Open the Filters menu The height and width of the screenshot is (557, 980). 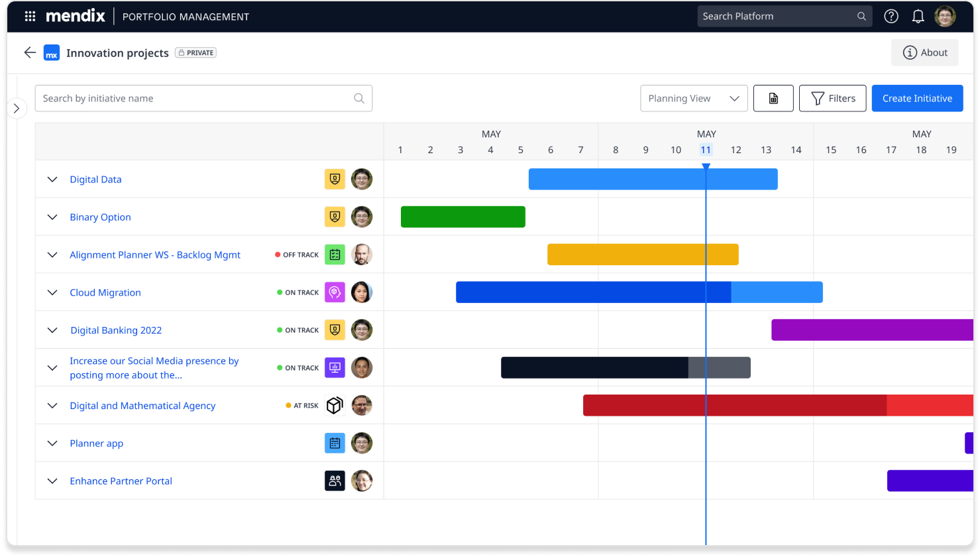click(x=832, y=98)
